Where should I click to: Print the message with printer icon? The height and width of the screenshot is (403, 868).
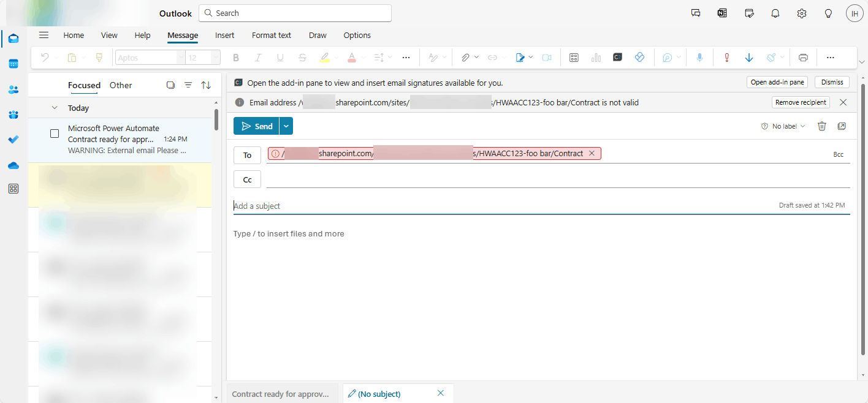click(x=803, y=58)
